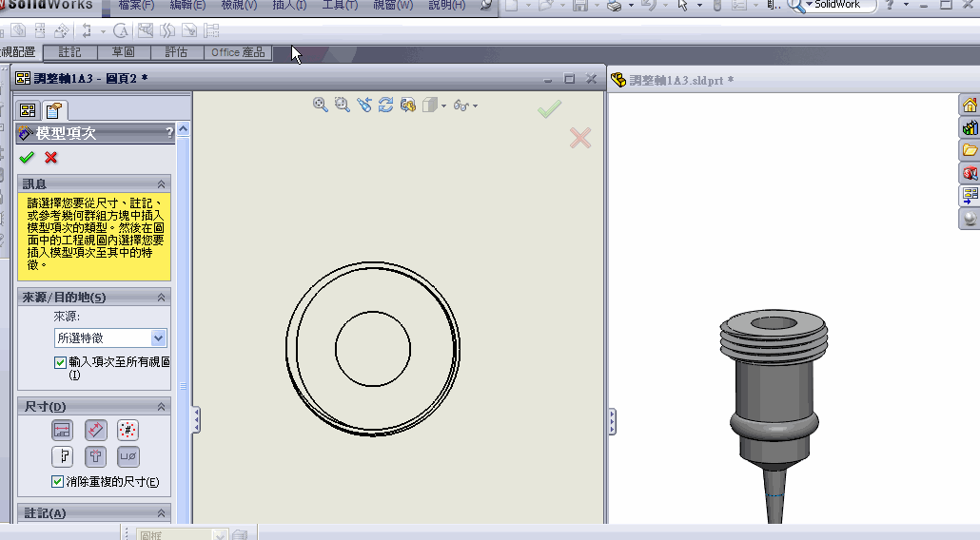Click the Print icon in toolbar
Screen dimensions: 980x540
615,6
